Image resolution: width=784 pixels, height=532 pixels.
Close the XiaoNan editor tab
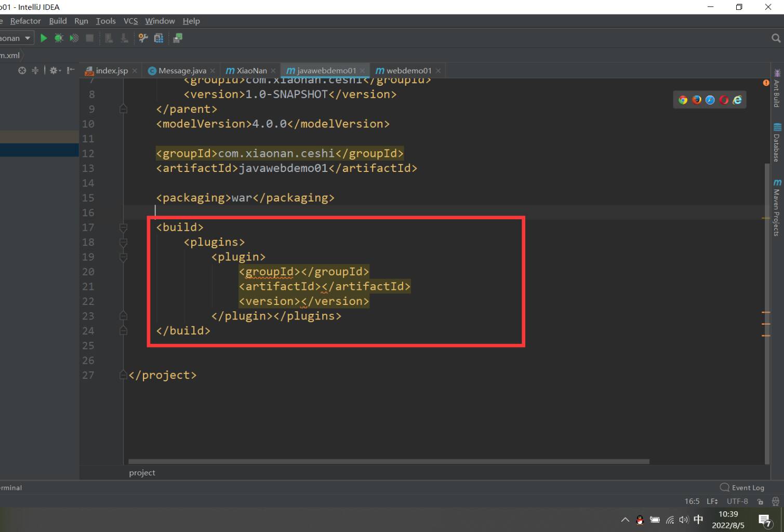pos(273,71)
